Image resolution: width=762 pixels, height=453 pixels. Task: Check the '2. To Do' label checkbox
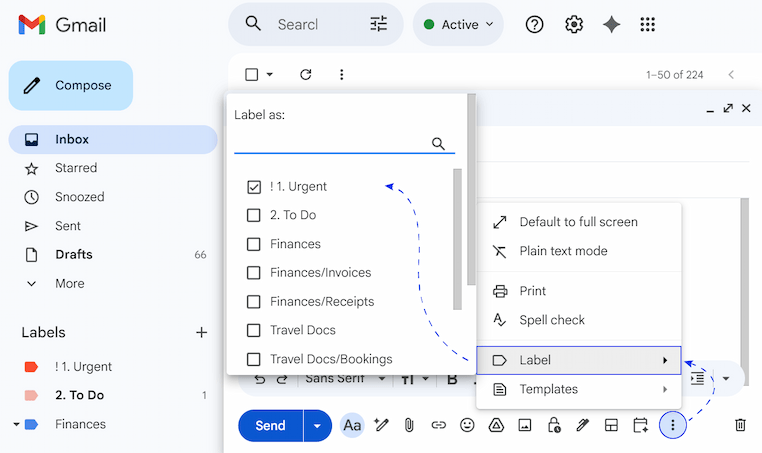(254, 215)
